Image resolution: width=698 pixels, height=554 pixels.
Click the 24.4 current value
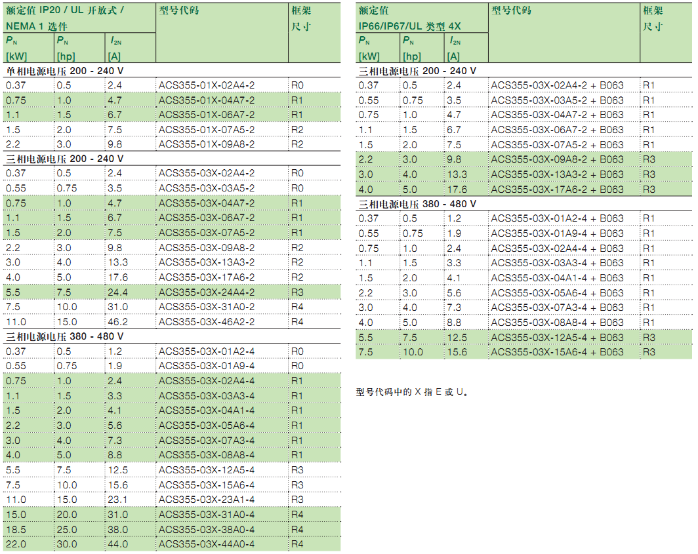coord(118,292)
